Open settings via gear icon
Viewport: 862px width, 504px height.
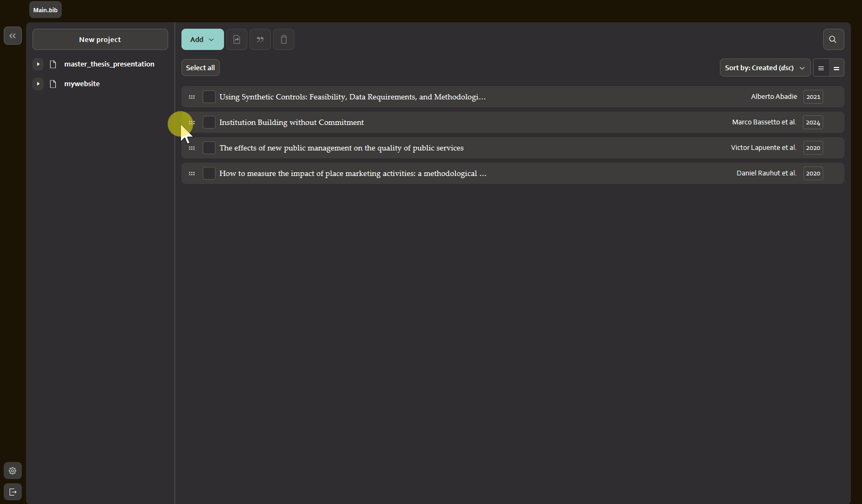[x=13, y=471]
